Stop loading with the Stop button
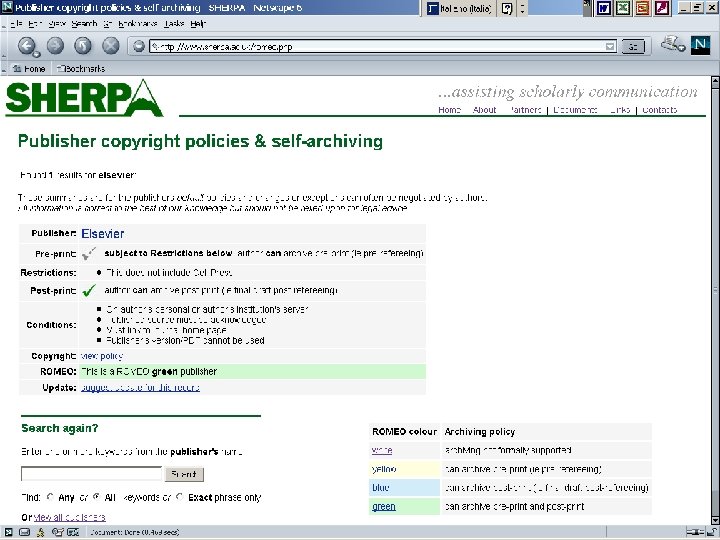The height and width of the screenshot is (540, 720). click(110, 46)
